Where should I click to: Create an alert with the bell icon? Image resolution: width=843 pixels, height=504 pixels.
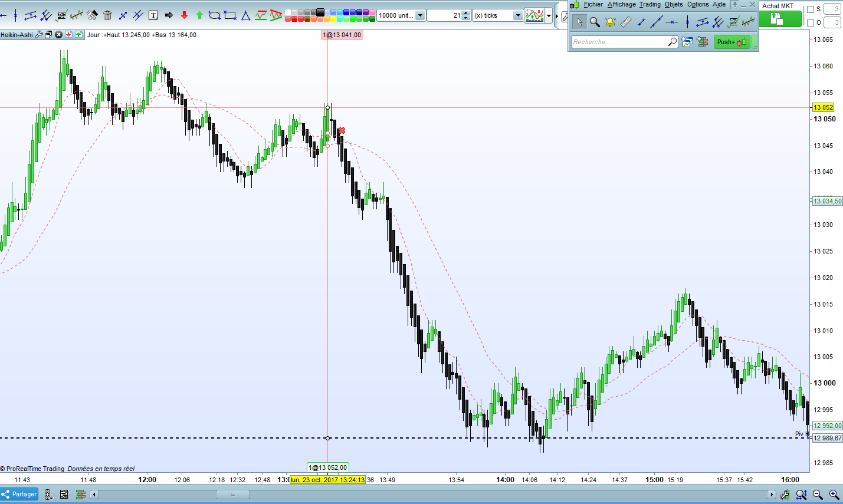610,22
